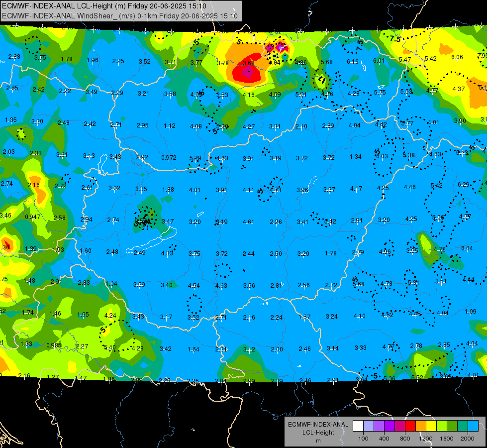Viewport: 487px width, 448px height.
Task: Click the wind shear value 0.947
Action: click(x=32, y=217)
